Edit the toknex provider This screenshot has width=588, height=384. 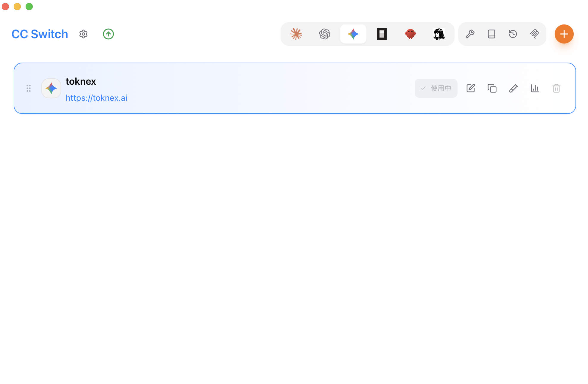471,88
